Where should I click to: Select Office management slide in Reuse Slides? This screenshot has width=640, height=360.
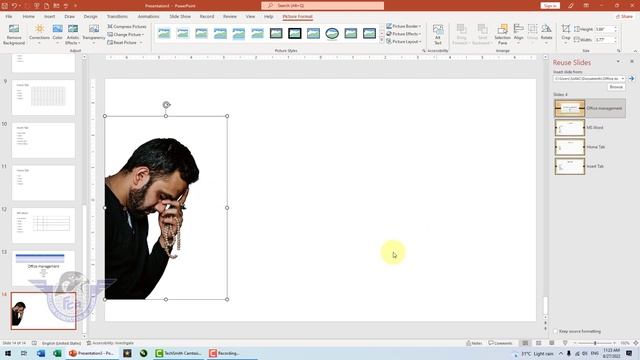coord(589,108)
